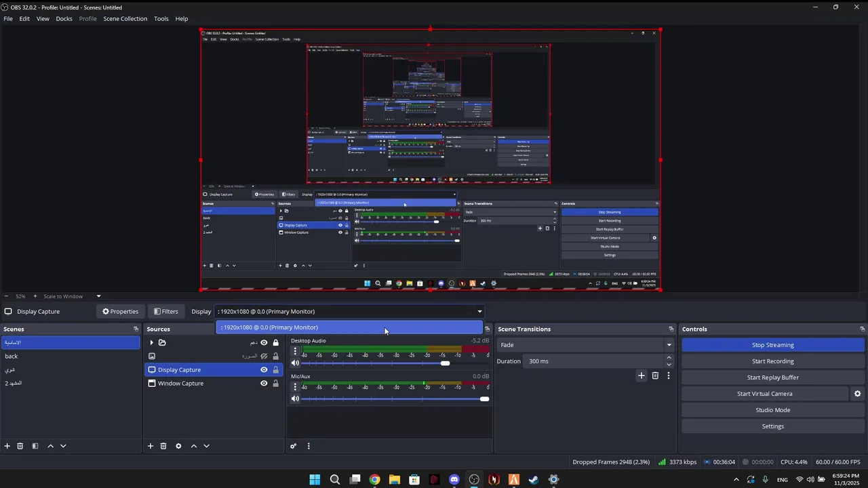The height and width of the screenshot is (488, 868).
Task: Remove scene transition with trash icon
Action: click(x=655, y=375)
